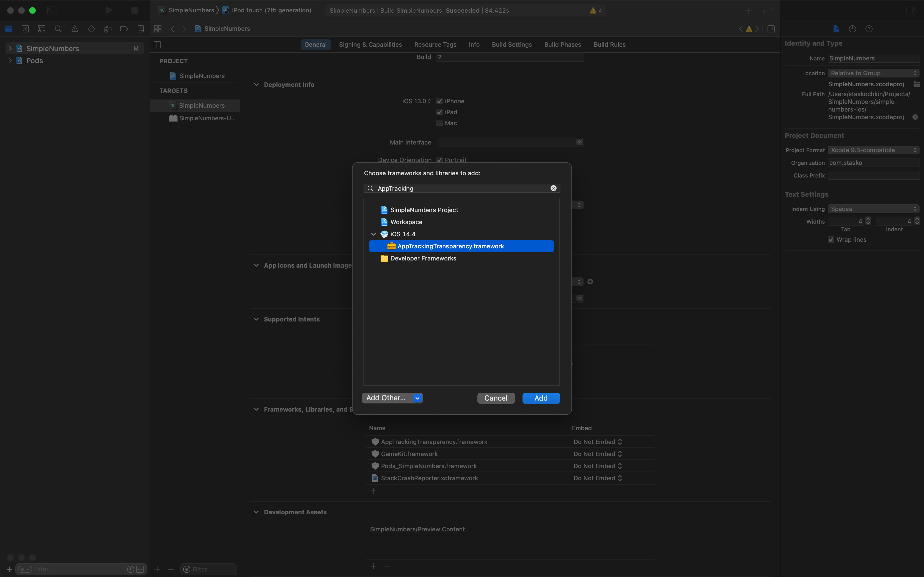Add editor on right icon
This screenshot has height=577, width=924.
(771, 29)
